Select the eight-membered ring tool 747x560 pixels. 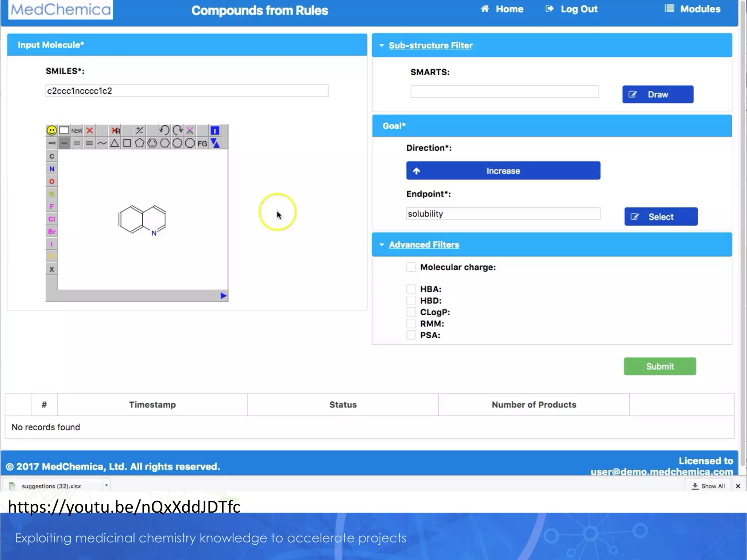190,143
